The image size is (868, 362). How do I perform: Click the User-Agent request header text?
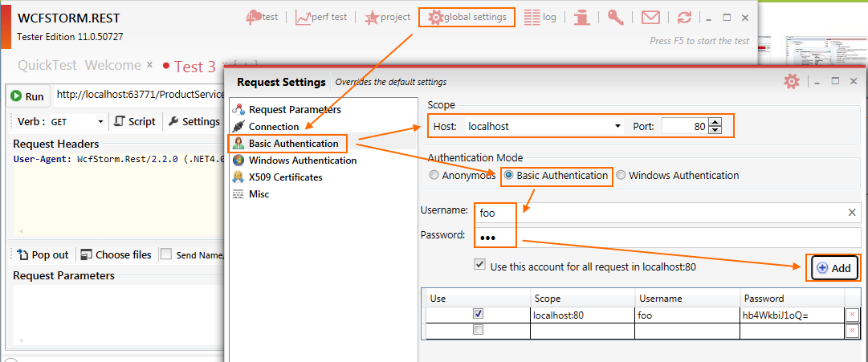119,160
